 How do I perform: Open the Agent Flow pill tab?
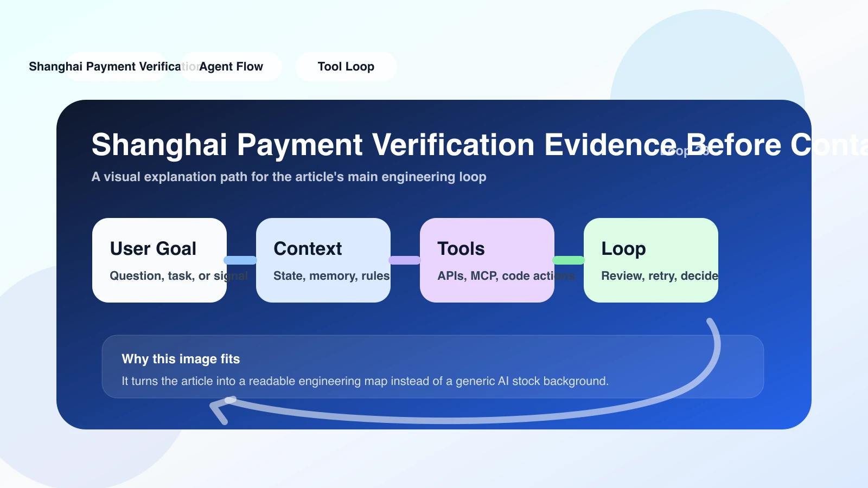click(x=231, y=67)
